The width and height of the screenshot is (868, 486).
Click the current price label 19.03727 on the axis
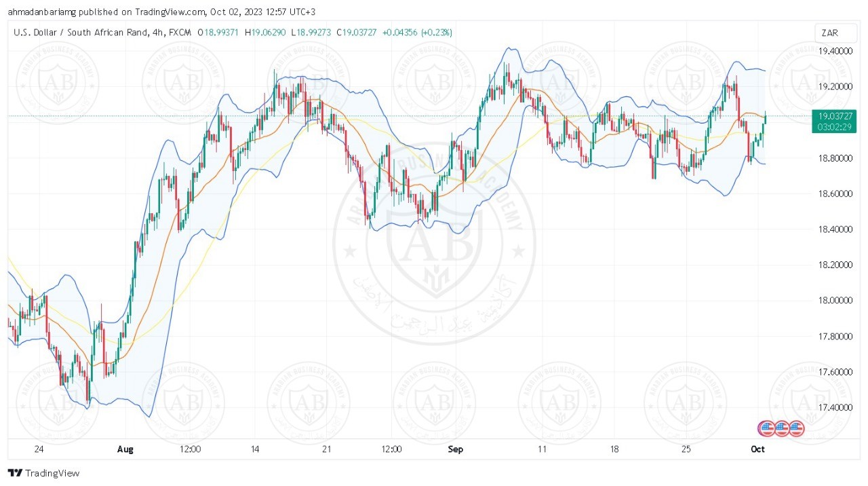(x=835, y=115)
